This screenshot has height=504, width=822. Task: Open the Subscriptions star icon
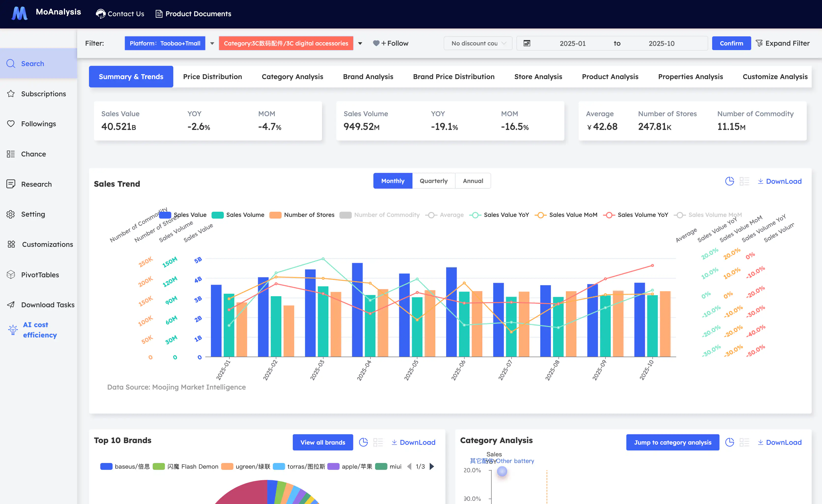(x=11, y=94)
